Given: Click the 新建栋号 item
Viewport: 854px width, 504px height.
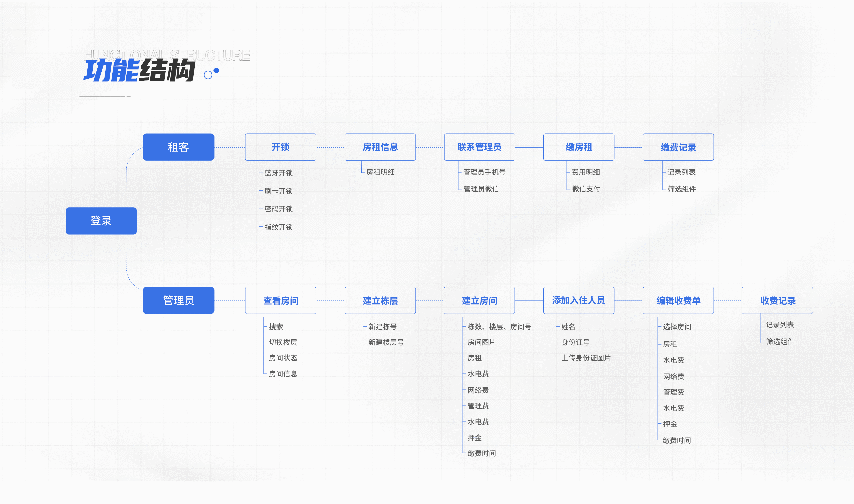Looking at the screenshot, I should tap(383, 327).
